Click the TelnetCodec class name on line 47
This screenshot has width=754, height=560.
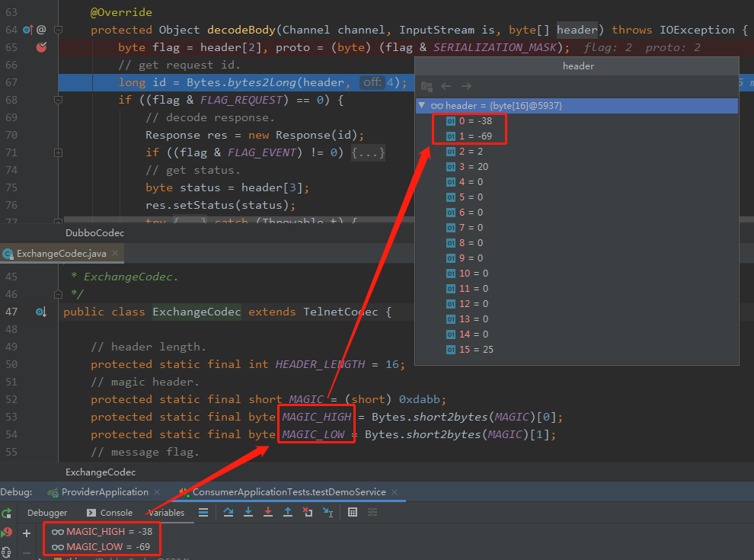[340, 312]
